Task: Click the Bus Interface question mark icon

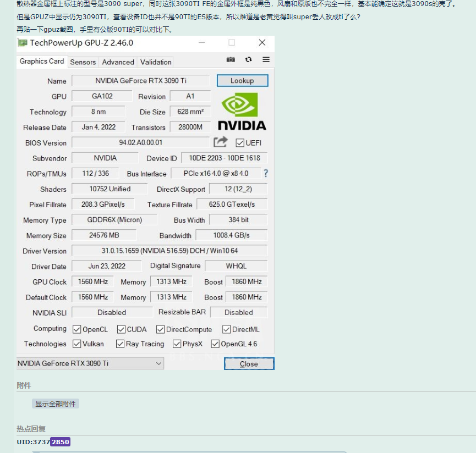Action: 266,173
